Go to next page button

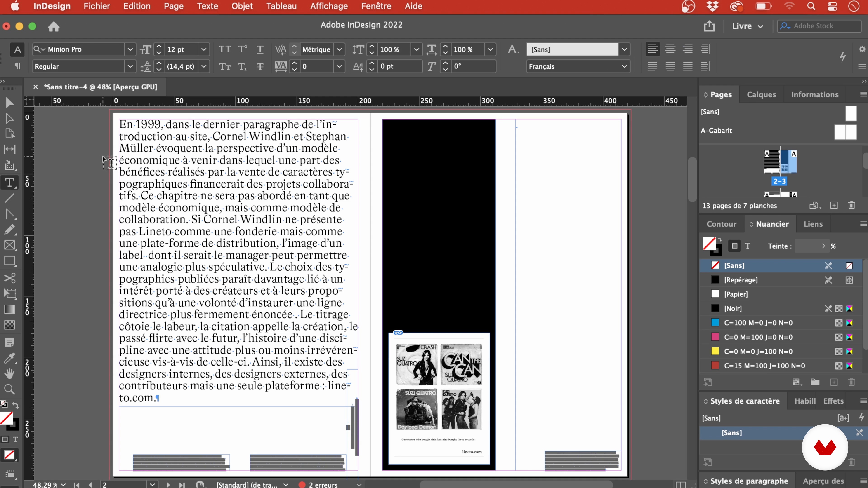click(168, 485)
